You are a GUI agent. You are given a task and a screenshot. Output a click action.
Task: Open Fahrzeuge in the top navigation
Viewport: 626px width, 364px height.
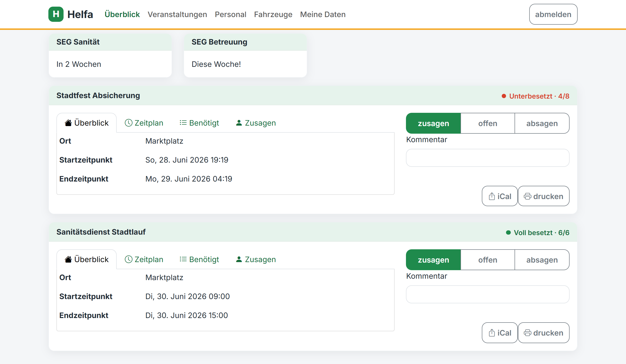click(273, 14)
